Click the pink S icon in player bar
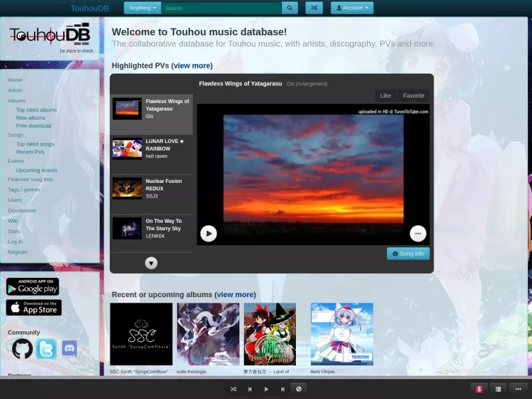Viewport: 532px width, 399px height. tap(479, 389)
